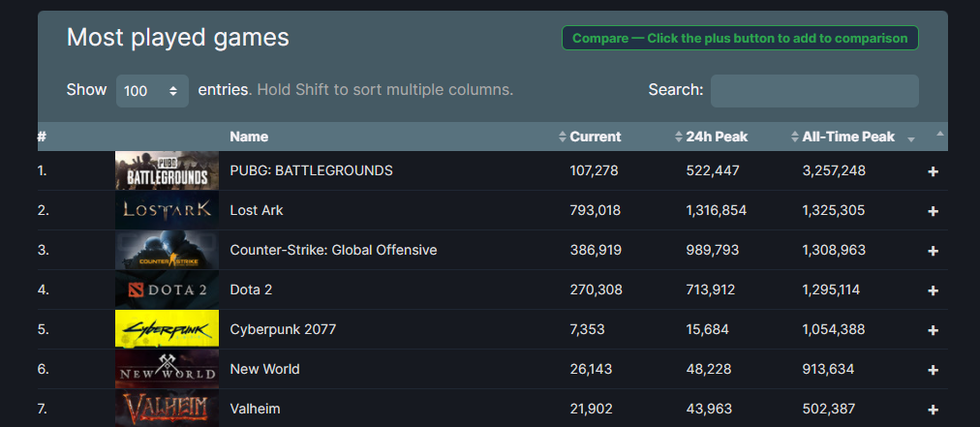Click Valheim current value 21,902
The height and width of the screenshot is (427, 980).
click(591, 409)
